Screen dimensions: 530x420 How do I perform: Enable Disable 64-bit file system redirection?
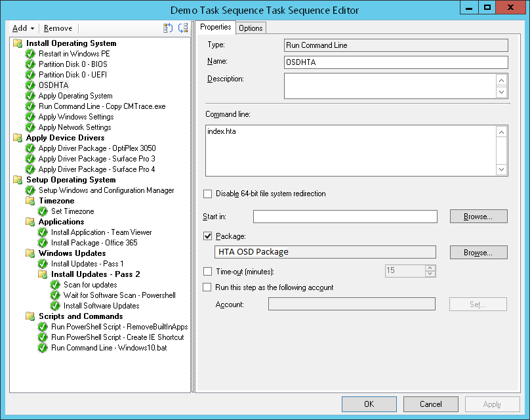[x=208, y=194]
